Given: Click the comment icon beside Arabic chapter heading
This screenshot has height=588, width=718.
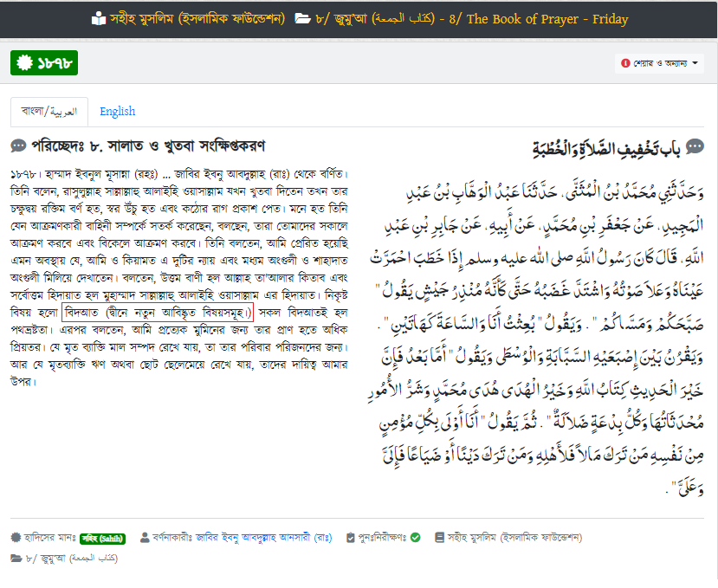Looking at the screenshot, I should point(695,146).
